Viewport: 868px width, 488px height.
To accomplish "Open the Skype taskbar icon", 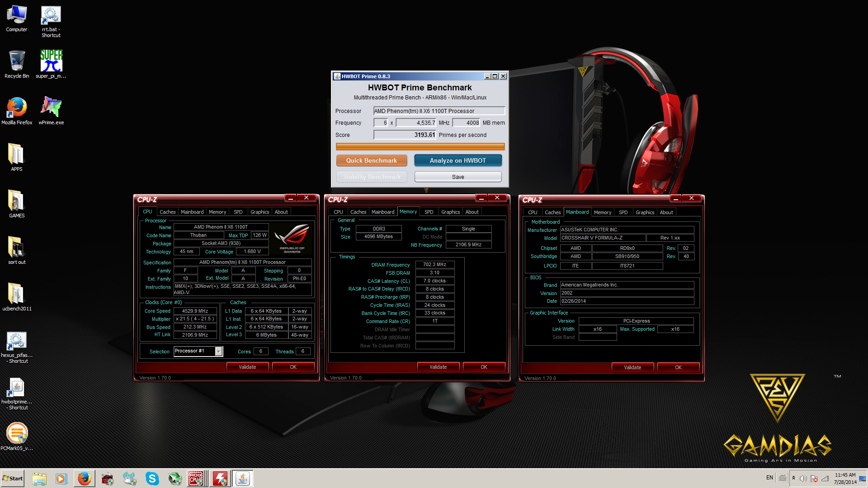I will (152, 479).
